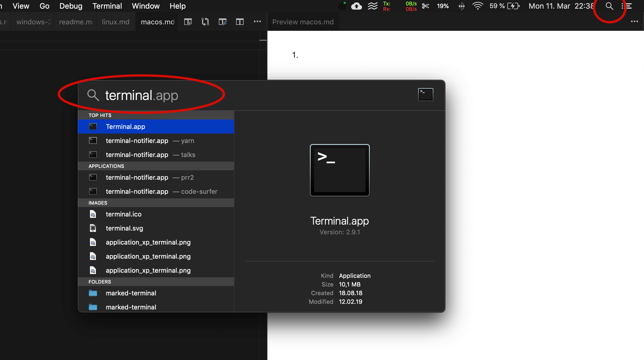Click the Wi-Fi status icon
Screen dimensions: 644x360
478,6
